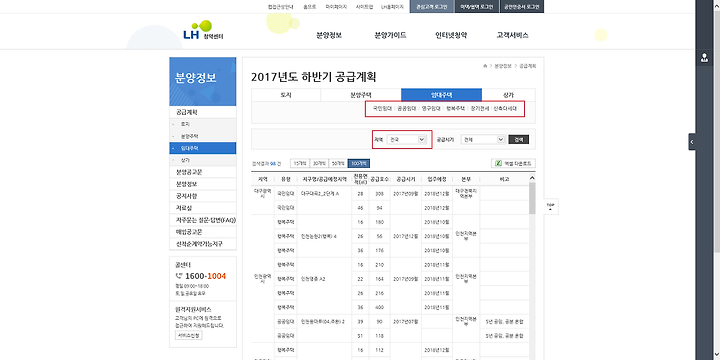Click the table scrollbar up arrow
720x360 pixels.
532,178
